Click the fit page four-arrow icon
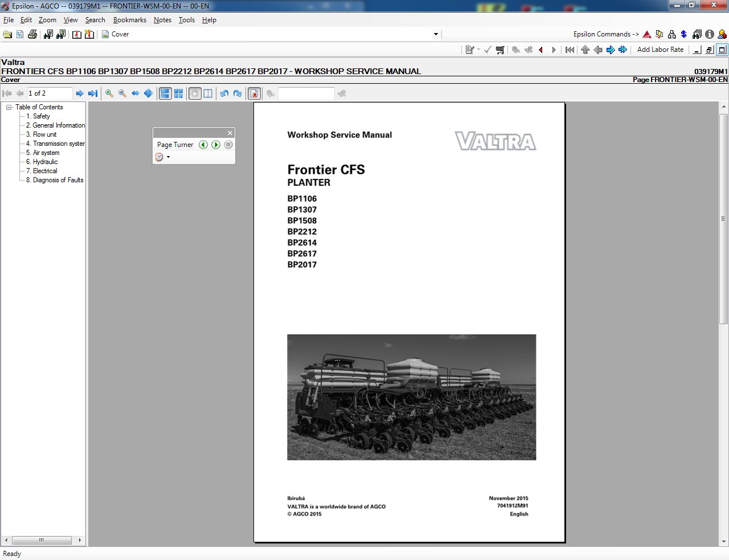The width and height of the screenshot is (729, 560). pyautogui.click(x=148, y=93)
